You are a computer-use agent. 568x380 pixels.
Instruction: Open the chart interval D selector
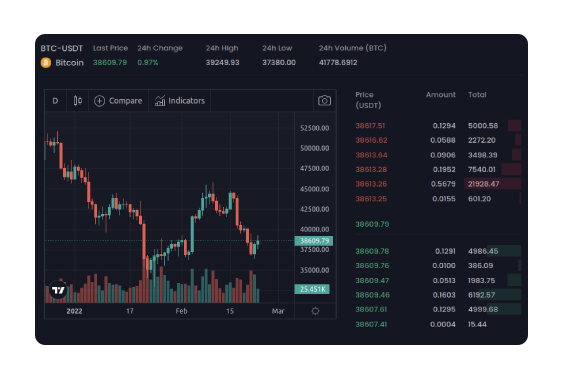[55, 101]
